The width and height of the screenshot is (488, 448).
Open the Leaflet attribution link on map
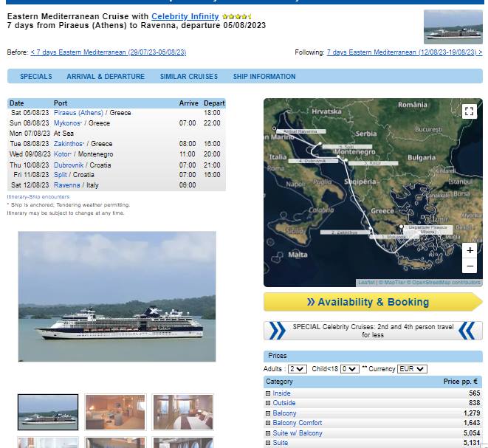pos(366,283)
